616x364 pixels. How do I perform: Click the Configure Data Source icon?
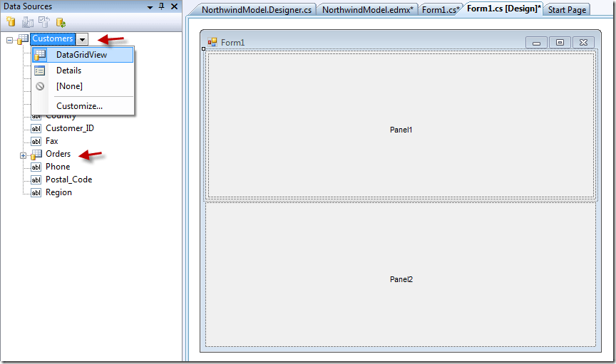(x=43, y=23)
